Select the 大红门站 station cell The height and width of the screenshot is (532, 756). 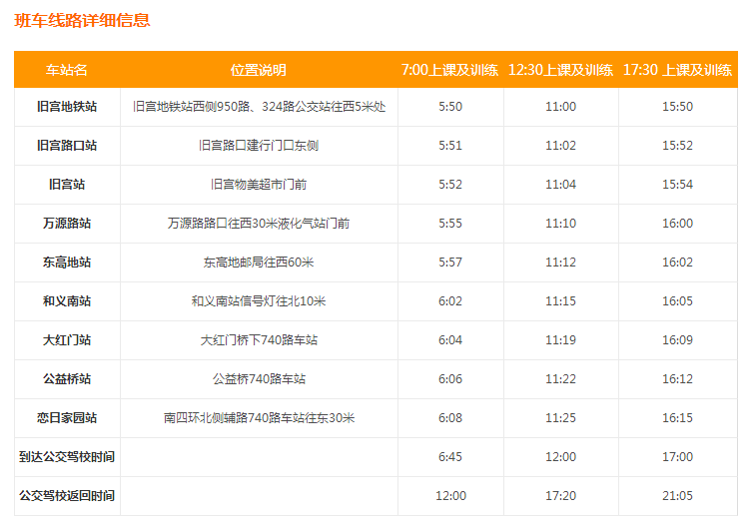click(67, 340)
